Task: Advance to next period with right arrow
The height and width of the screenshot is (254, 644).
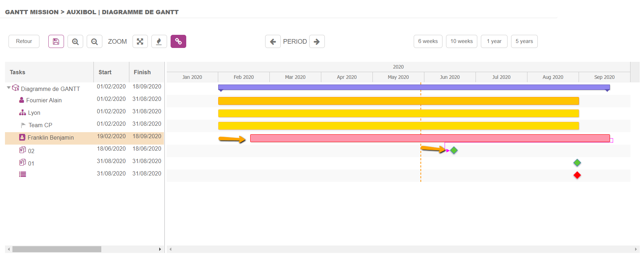Action: click(317, 42)
